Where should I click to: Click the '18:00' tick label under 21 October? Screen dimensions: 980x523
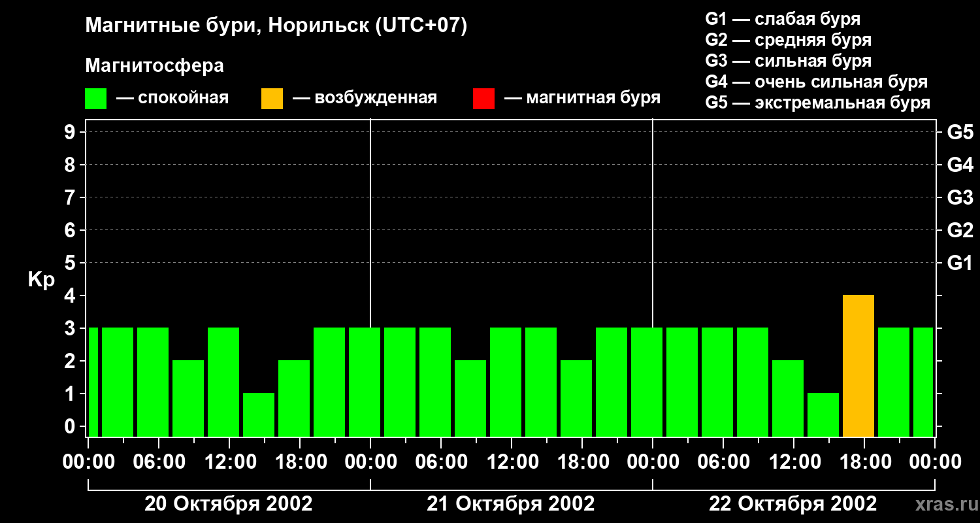pyautogui.click(x=582, y=462)
